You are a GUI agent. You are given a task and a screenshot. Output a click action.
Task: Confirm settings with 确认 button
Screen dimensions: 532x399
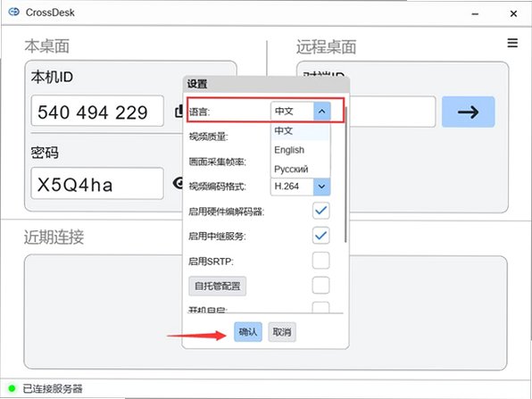coord(247,332)
